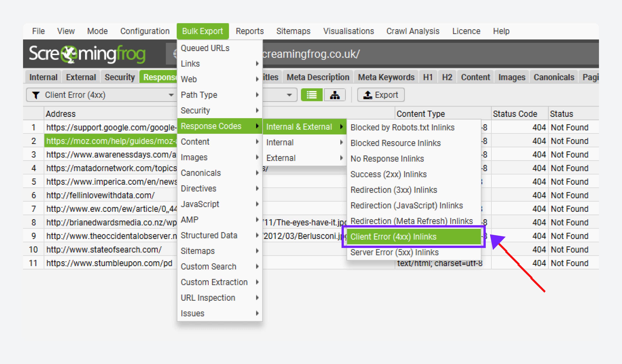This screenshot has width=622, height=364.
Task: Expand the Custom Extraction submenu
Action: tap(220, 282)
